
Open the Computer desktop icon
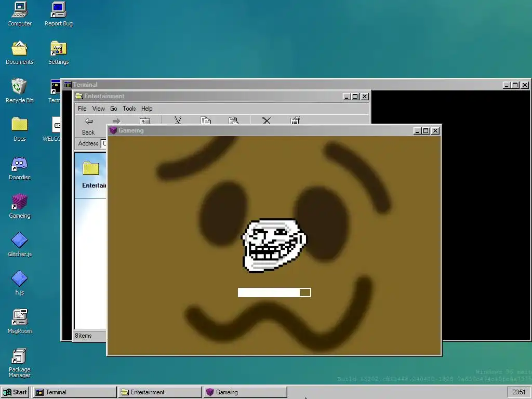[x=19, y=14]
